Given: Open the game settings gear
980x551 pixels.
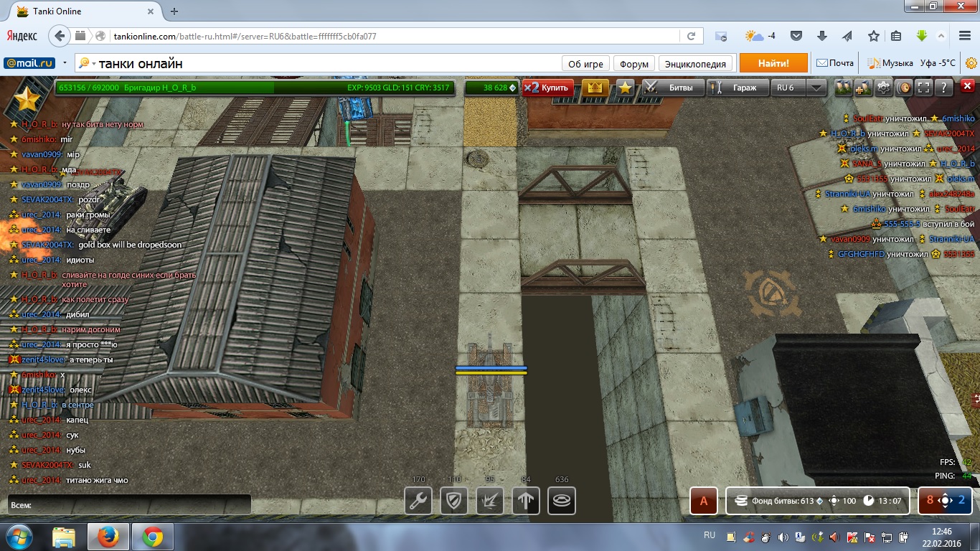Looking at the screenshot, I should point(883,88).
